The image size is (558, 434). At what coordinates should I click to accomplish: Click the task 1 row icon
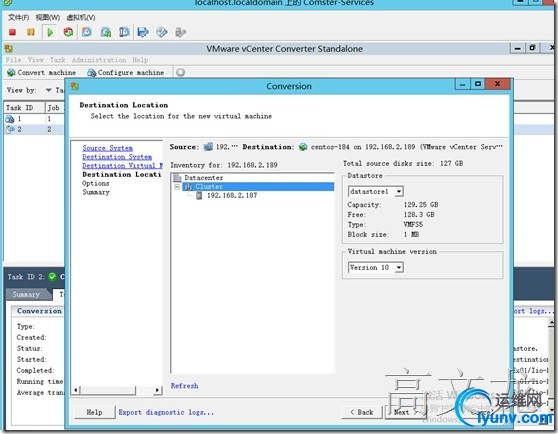click(x=10, y=119)
